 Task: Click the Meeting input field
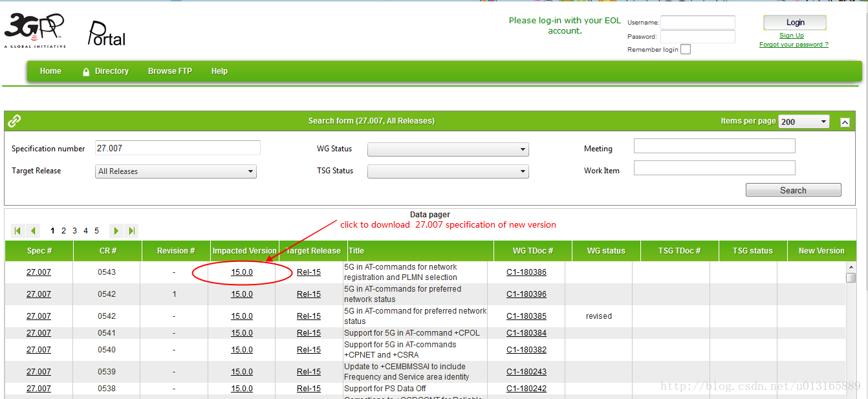pyautogui.click(x=715, y=146)
